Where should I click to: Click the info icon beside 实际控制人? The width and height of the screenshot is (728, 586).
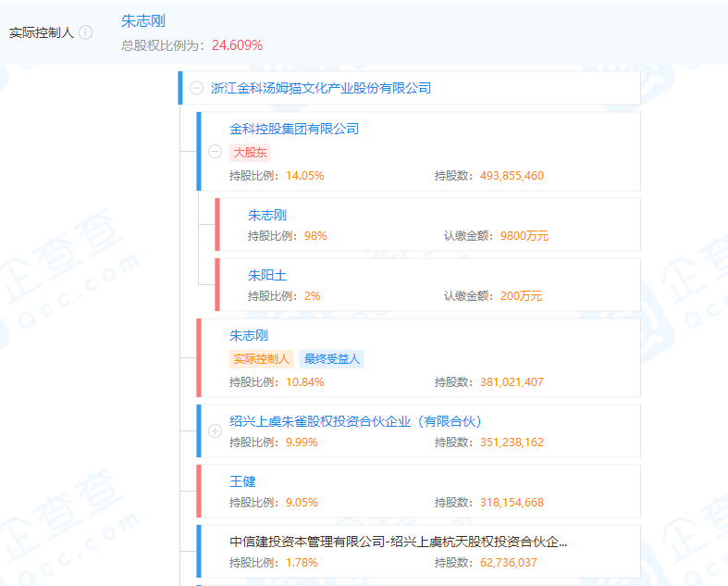tap(85, 32)
